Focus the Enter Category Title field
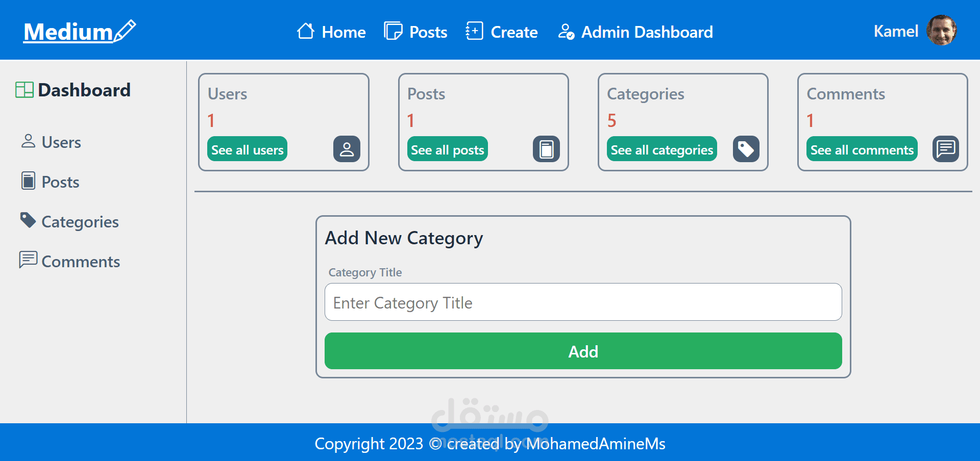The width and height of the screenshot is (980, 461). pos(583,302)
